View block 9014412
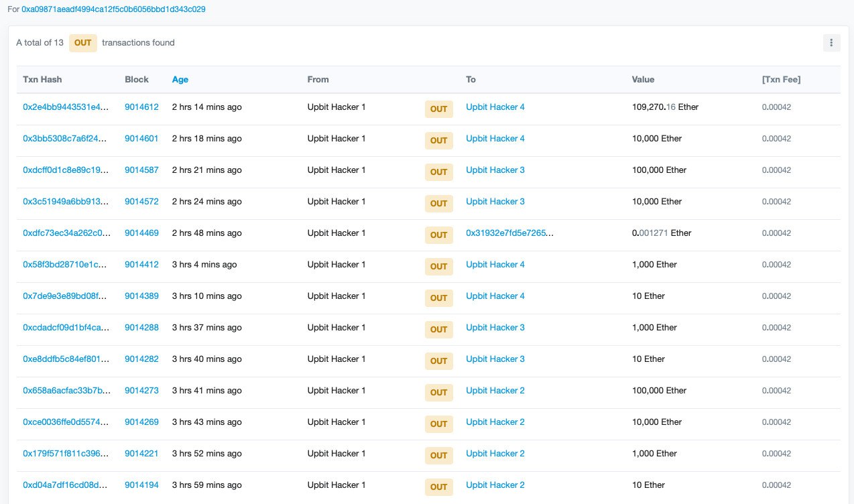 point(141,264)
